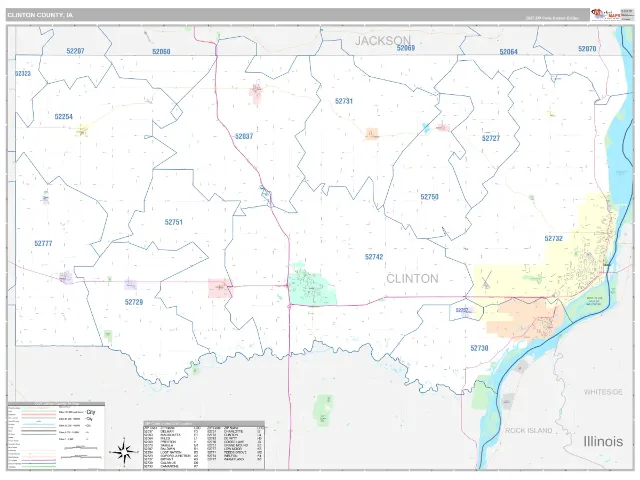Click ZIP code label 52731
Screen dimensions: 640x480
(x=344, y=101)
